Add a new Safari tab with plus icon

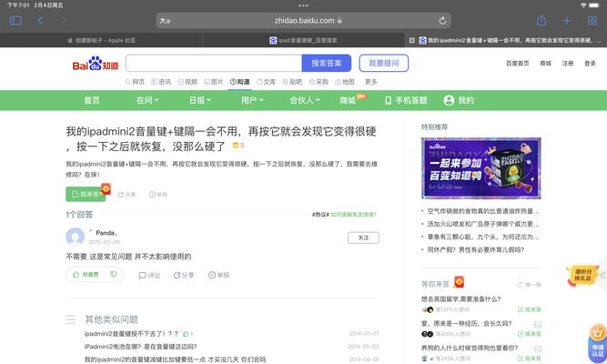click(x=566, y=21)
